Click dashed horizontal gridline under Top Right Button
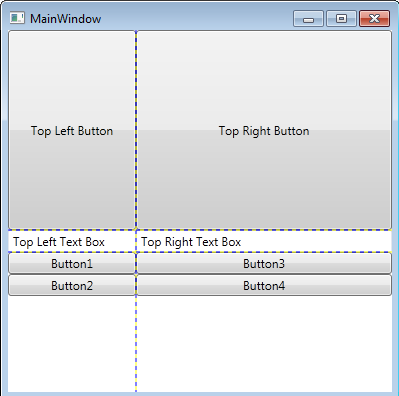The image size is (399, 396). tap(264, 230)
